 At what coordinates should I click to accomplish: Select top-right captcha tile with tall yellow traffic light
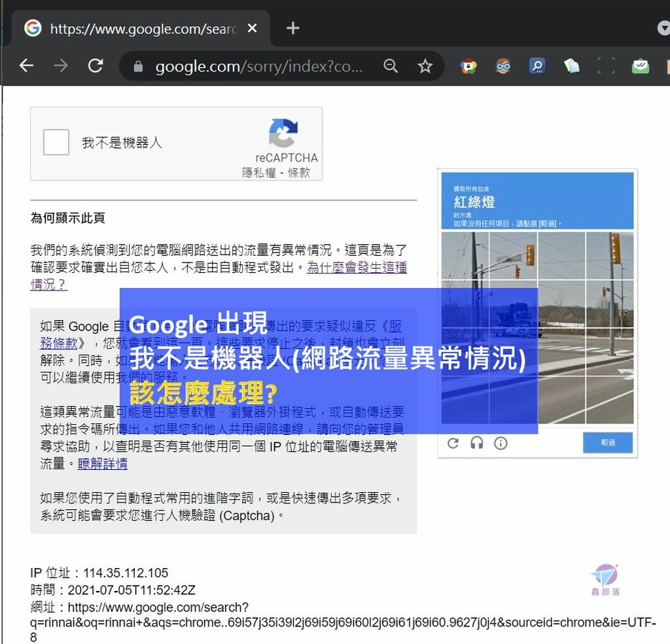click(610, 256)
